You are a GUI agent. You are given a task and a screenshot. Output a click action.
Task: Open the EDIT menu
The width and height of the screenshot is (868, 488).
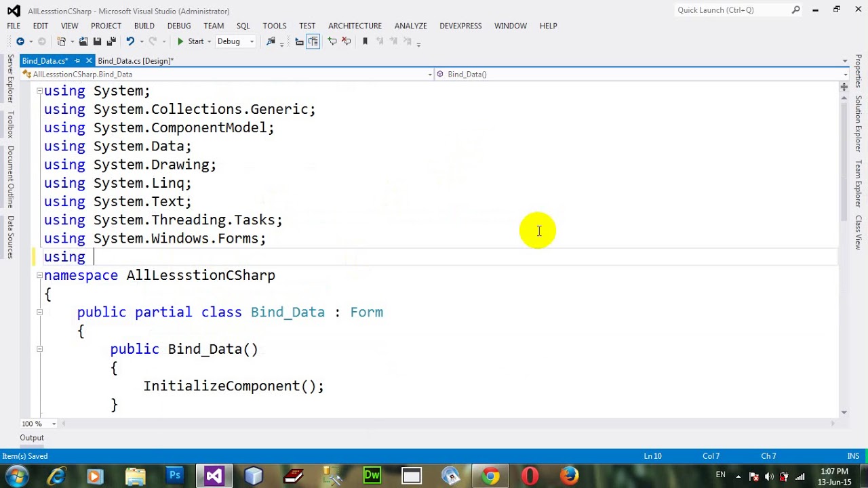point(41,26)
